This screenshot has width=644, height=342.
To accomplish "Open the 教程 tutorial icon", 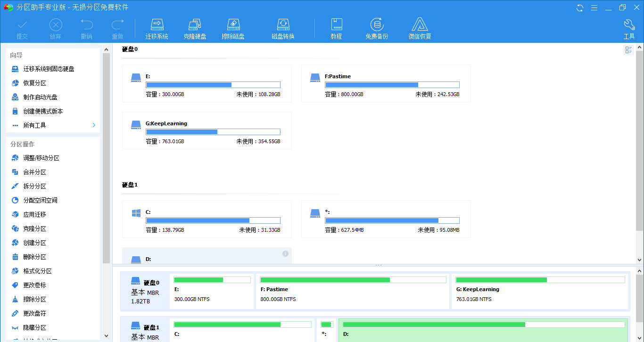I will 336,25.
